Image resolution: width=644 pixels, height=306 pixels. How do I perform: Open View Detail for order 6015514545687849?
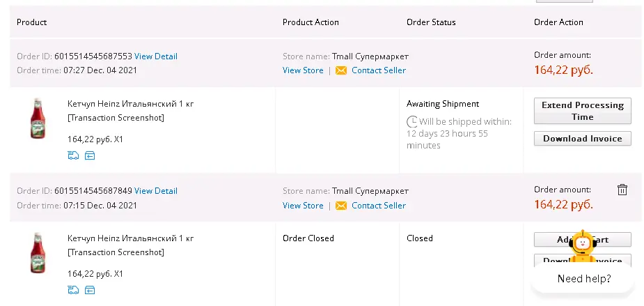pyautogui.click(x=156, y=191)
